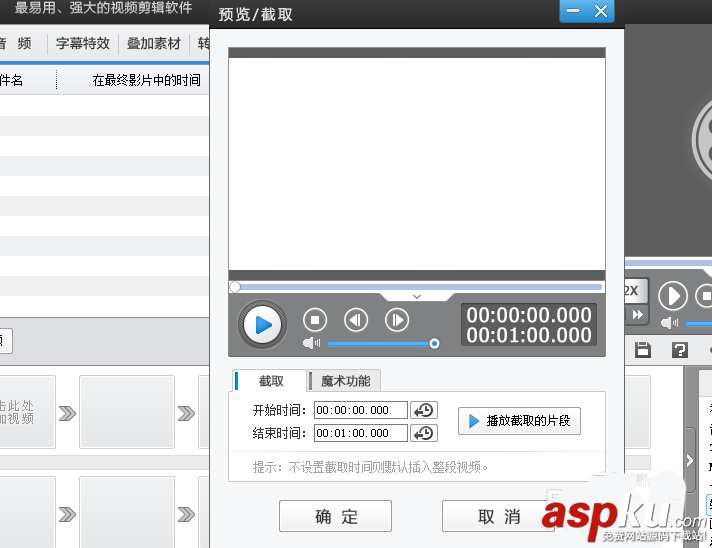Adjust the preview volume slider handle
This screenshot has width=712, height=548.
tap(434, 344)
